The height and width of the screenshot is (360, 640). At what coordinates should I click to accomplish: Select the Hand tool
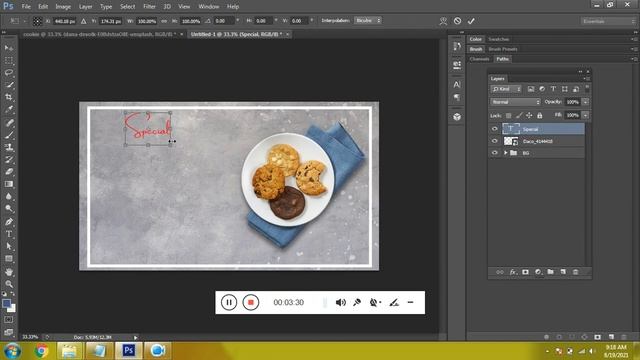tap(9, 272)
